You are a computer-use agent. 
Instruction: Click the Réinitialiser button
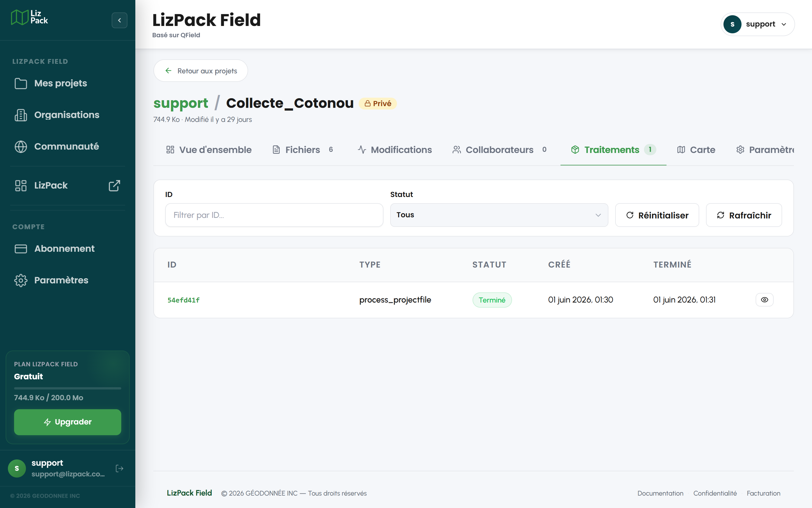click(657, 215)
